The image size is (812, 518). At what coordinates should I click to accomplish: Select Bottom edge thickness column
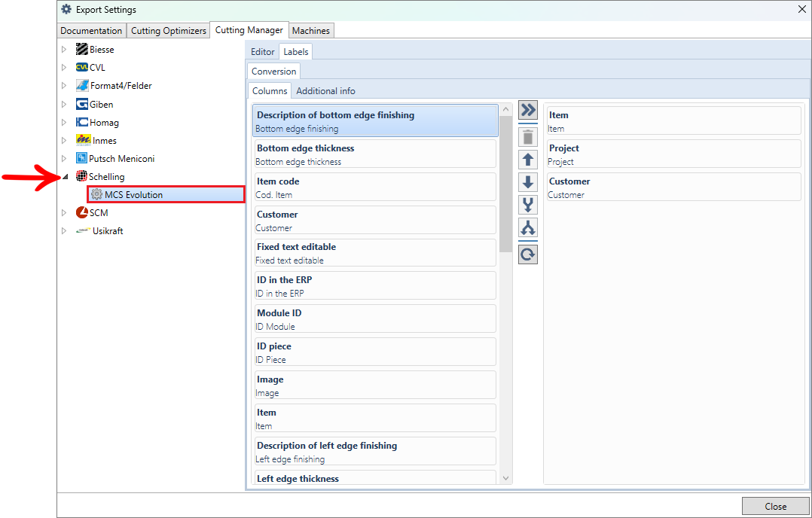click(375, 154)
